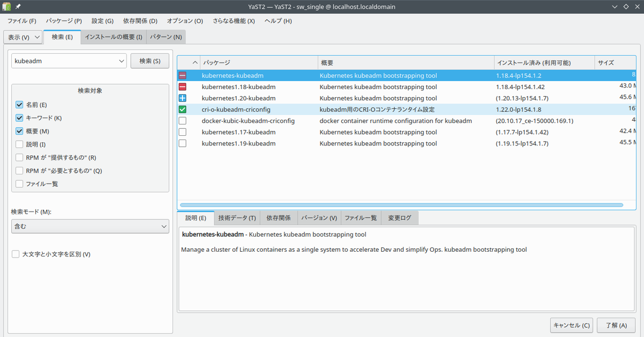
Task: Select the lower ファイル一覧 details tab
Action: (x=361, y=218)
